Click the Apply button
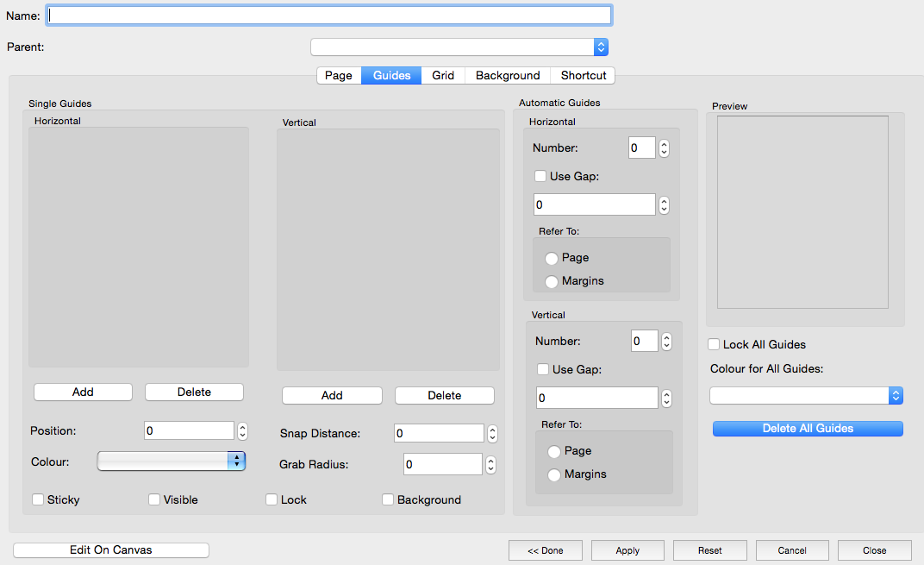Image resolution: width=924 pixels, height=565 pixels. tap(627, 550)
